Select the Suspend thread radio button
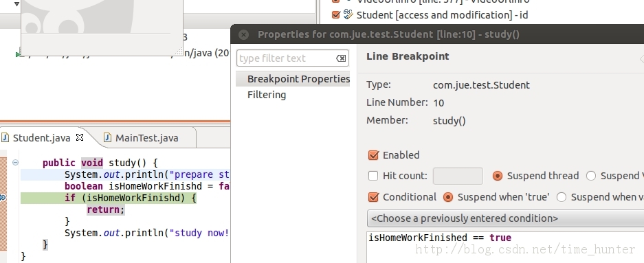Viewport: 644px width, 263px height. pos(498,176)
